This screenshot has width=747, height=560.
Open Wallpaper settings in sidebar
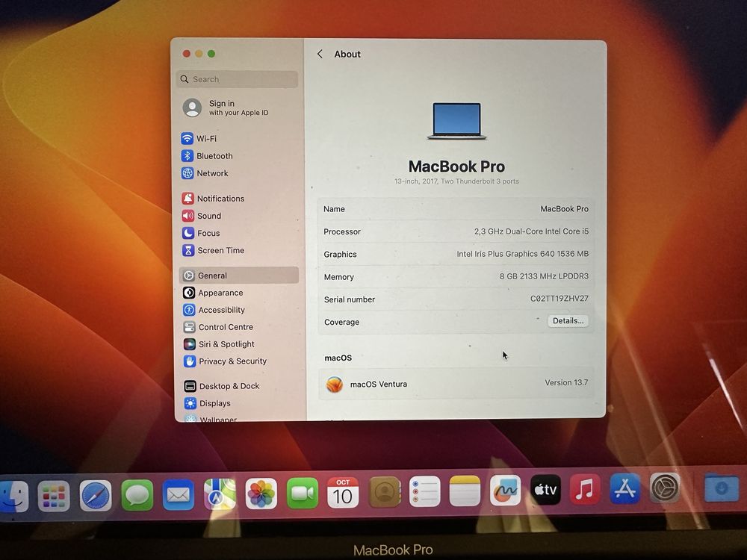point(211,419)
